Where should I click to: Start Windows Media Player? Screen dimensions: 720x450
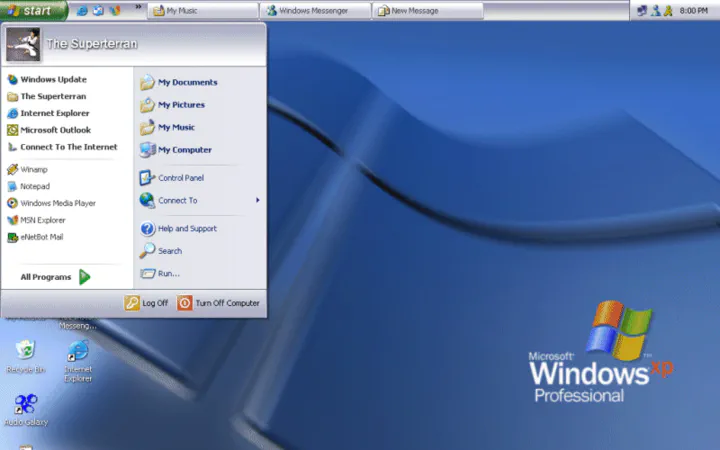(51, 203)
